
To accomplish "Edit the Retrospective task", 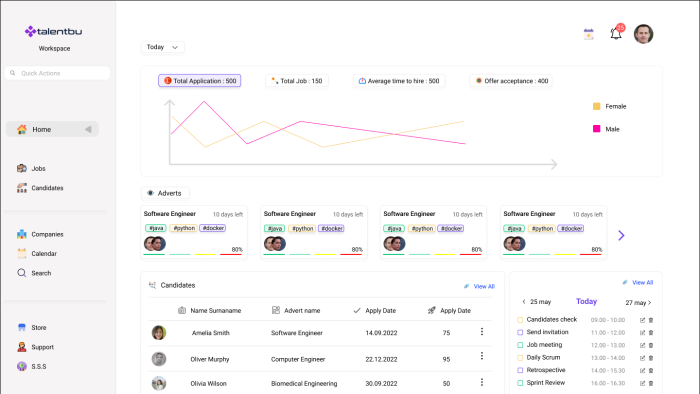I will [x=642, y=370].
